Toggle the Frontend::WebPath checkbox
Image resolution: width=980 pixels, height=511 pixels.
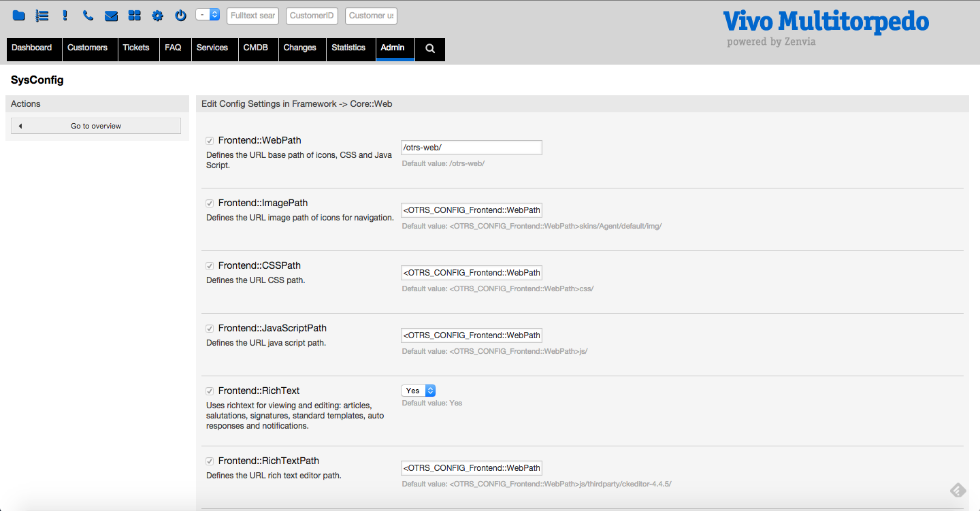pyautogui.click(x=210, y=141)
